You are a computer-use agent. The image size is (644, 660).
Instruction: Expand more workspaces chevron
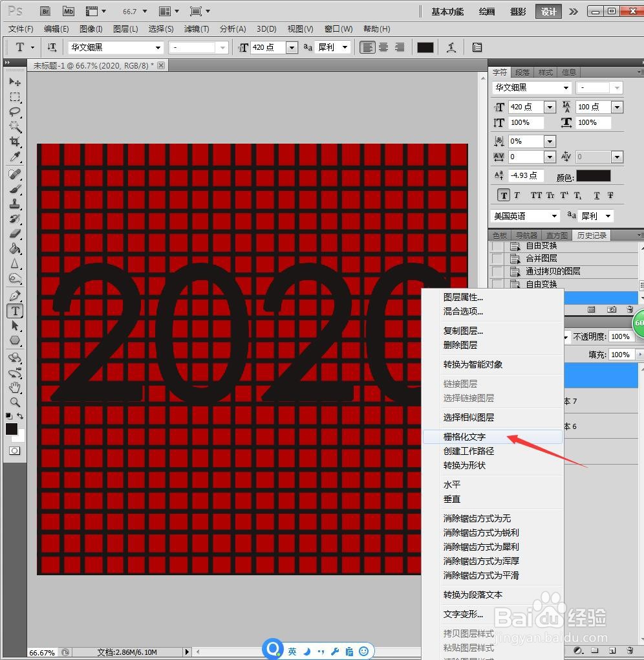tap(573, 12)
